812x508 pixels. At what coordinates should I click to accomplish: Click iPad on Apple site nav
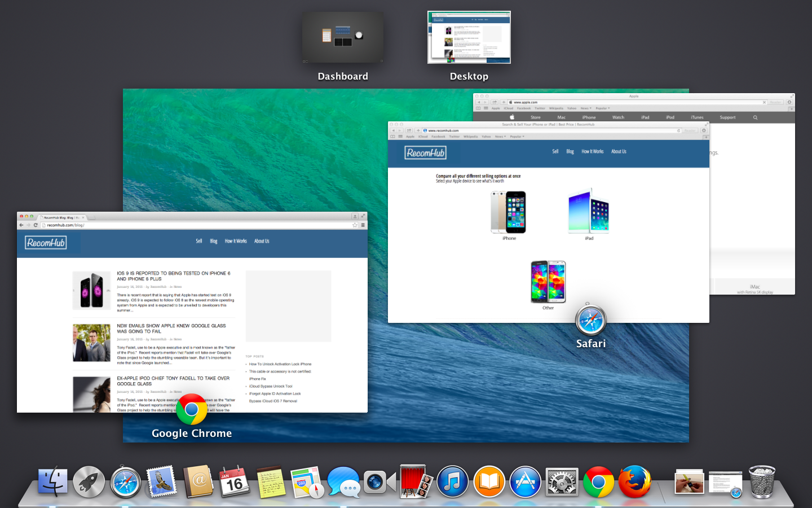pos(645,117)
